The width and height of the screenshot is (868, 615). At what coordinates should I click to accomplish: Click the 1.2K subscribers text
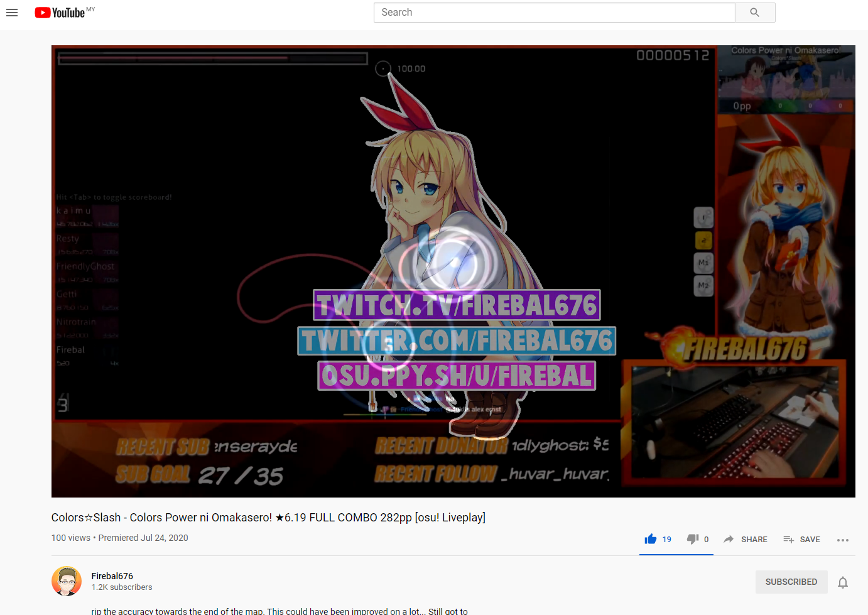(x=122, y=587)
